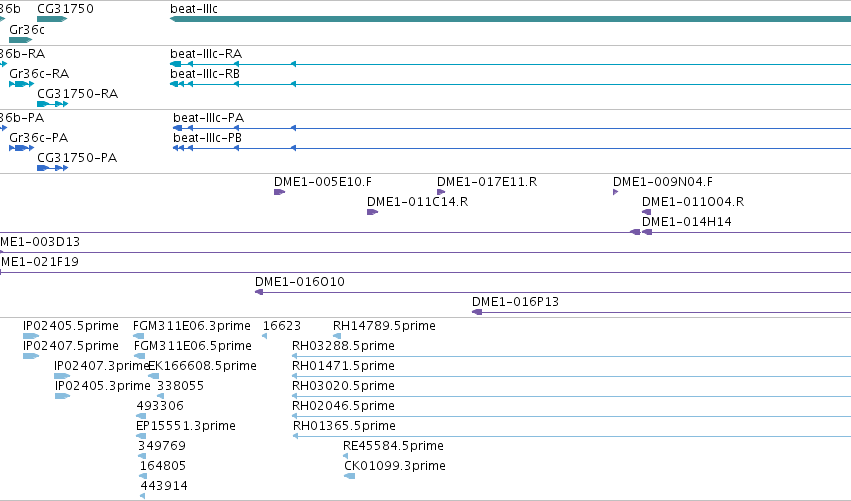Select the Gr36c gene glyph
851x501 pixels.
point(21,40)
